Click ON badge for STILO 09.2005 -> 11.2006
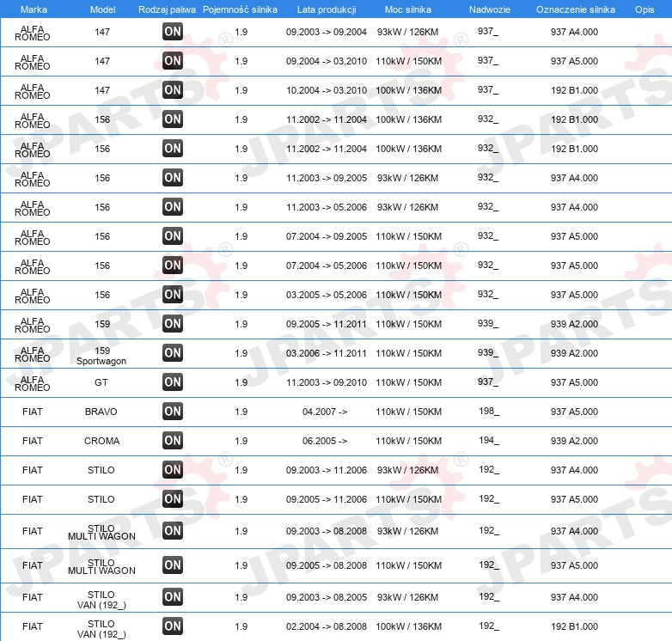The width and height of the screenshot is (672, 641). 173,499
